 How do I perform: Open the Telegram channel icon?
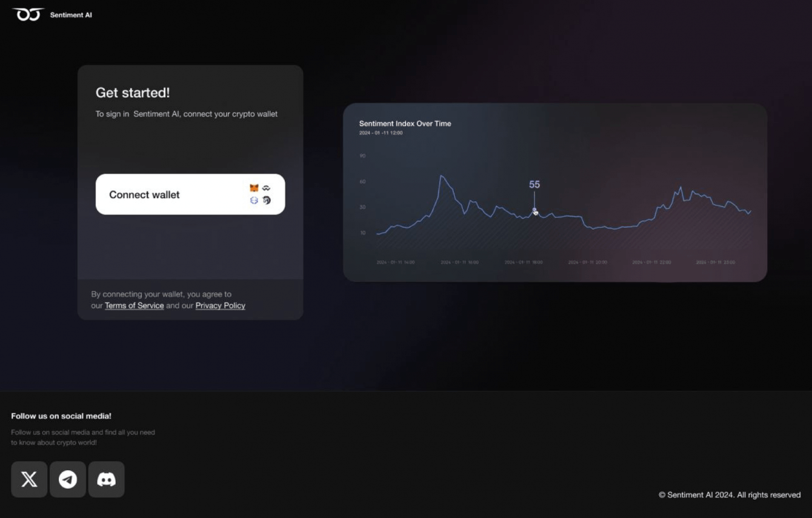coord(68,479)
